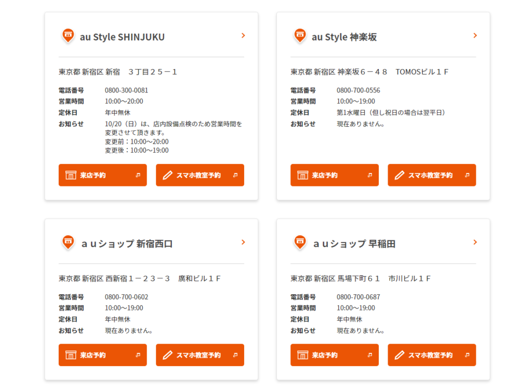The image size is (532, 392).
Task: Click 変更前:10:00~20:00 notice line
Action: pyautogui.click(x=137, y=141)
